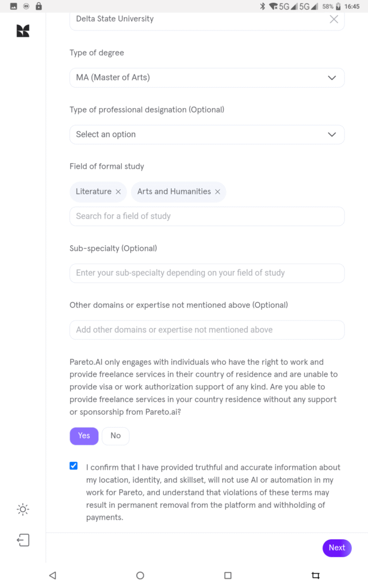
Task: Clear the Delta State University entry
Action: click(x=333, y=19)
